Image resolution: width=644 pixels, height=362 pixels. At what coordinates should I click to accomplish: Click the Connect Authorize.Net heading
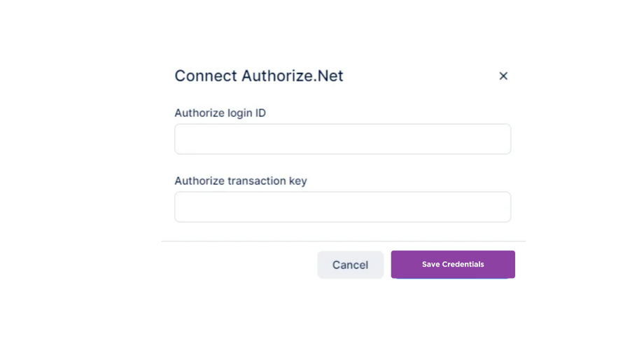coord(258,76)
